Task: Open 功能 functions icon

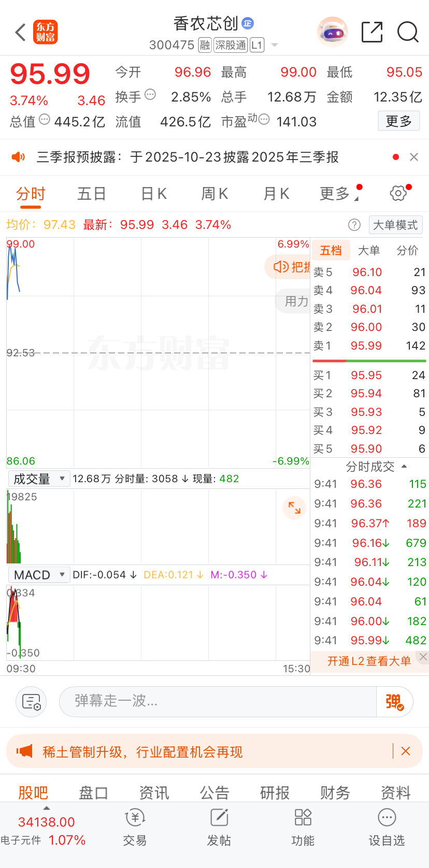Action: tap(303, 828)
